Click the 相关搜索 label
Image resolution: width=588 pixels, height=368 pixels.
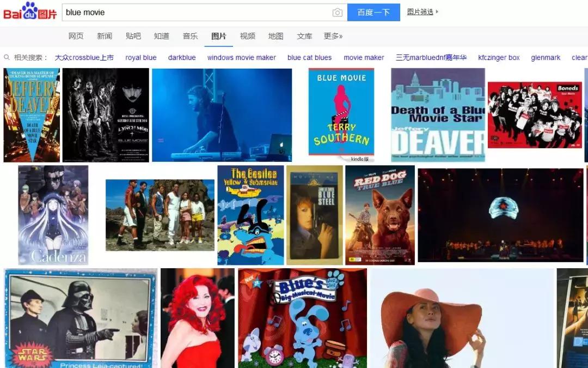click(30, 57)
